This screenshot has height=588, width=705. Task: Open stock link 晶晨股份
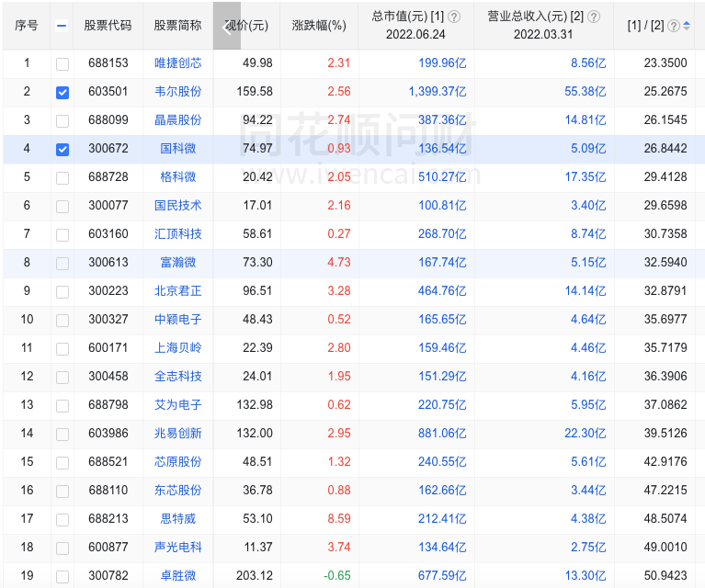click(178, 120)
